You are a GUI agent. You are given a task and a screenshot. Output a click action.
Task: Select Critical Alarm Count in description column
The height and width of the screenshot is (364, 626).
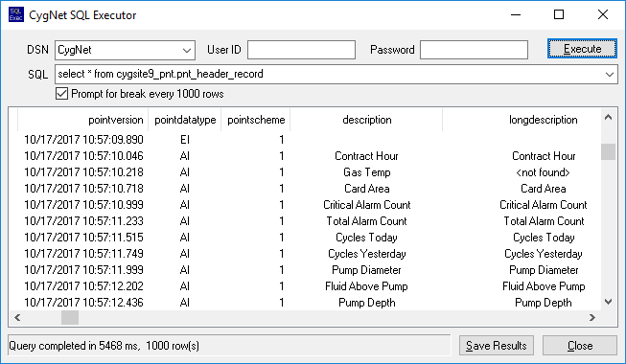[x=366, y=205]
